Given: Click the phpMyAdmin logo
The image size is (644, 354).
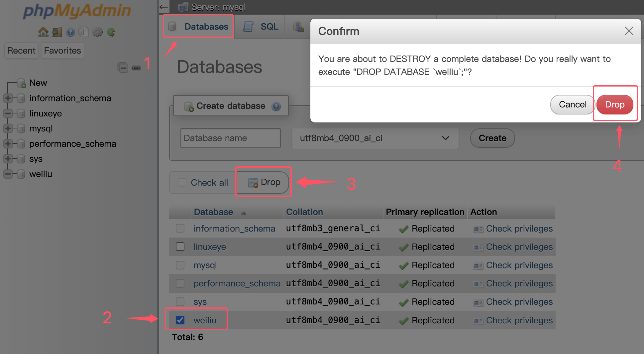Looking at the screenshot, I should click(77, 11).
